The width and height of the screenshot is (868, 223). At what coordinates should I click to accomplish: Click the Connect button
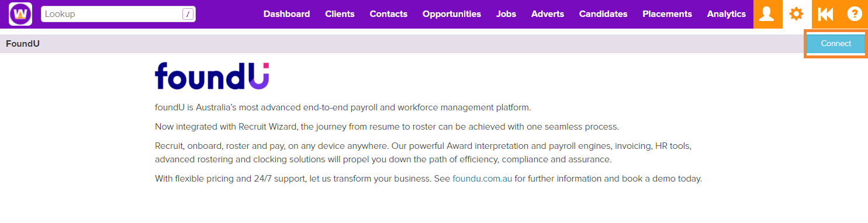pos(836,44)
